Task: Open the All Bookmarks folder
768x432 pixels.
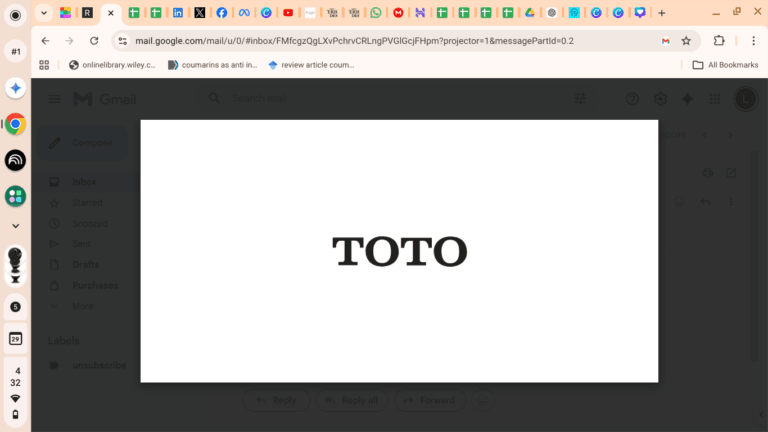Action: (725, 65)
